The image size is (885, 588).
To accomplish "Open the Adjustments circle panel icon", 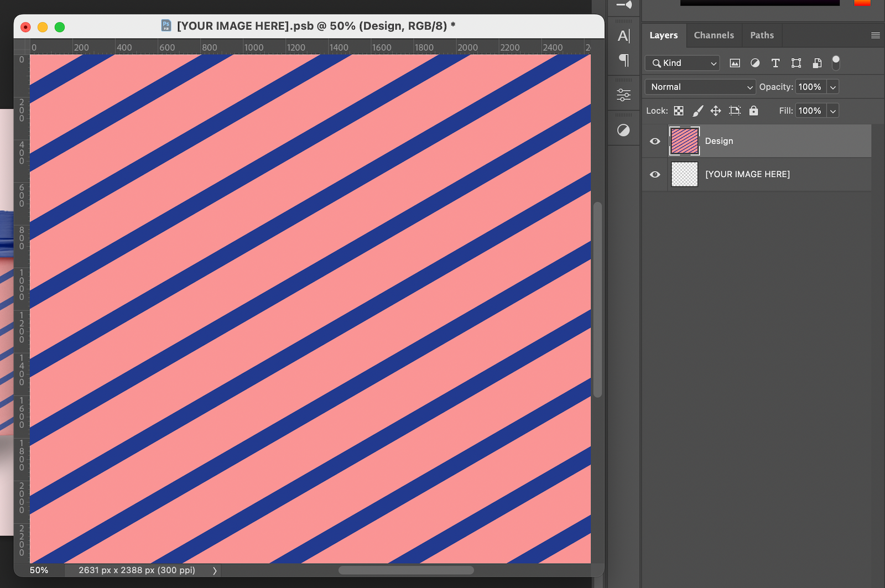I will coord(623,130).
